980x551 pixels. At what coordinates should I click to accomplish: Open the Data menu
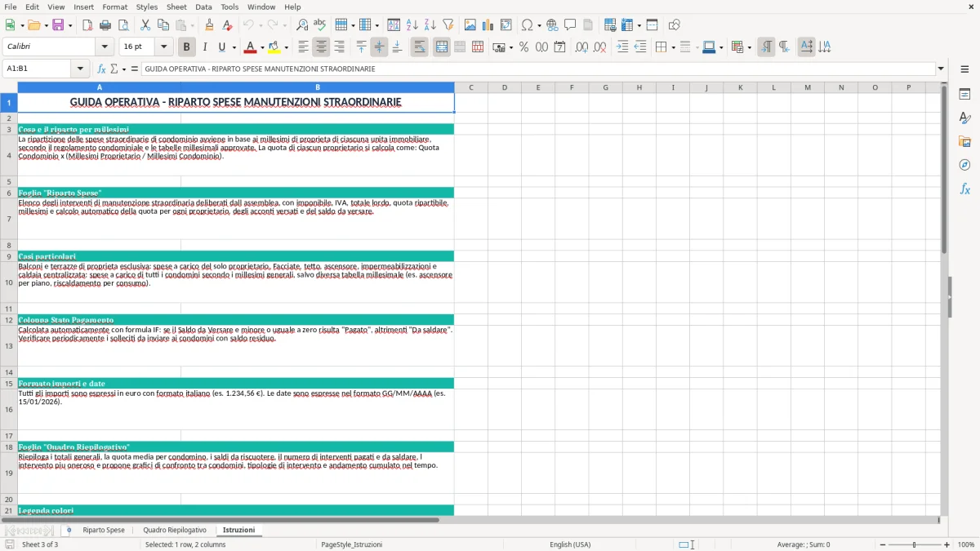point(203,7)
